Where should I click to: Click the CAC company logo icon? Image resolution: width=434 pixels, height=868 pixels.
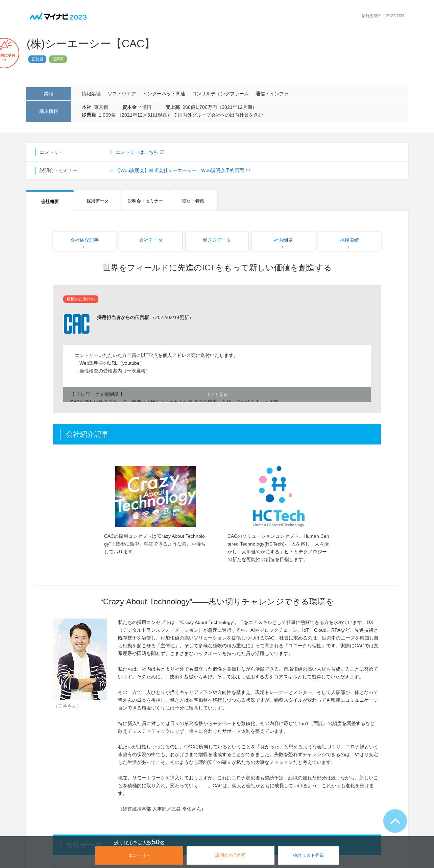77,324
